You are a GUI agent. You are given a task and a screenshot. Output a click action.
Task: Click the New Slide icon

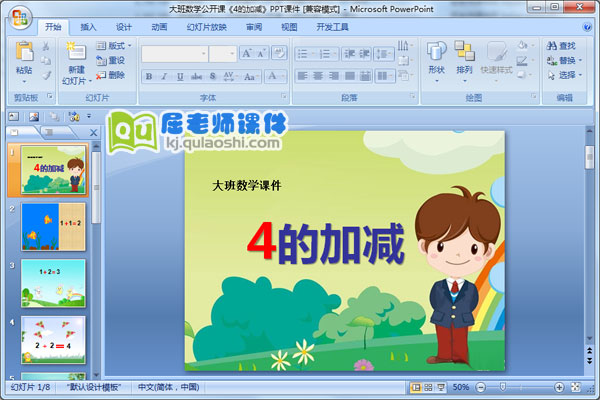pyautogui.click(x=77, y=52)
